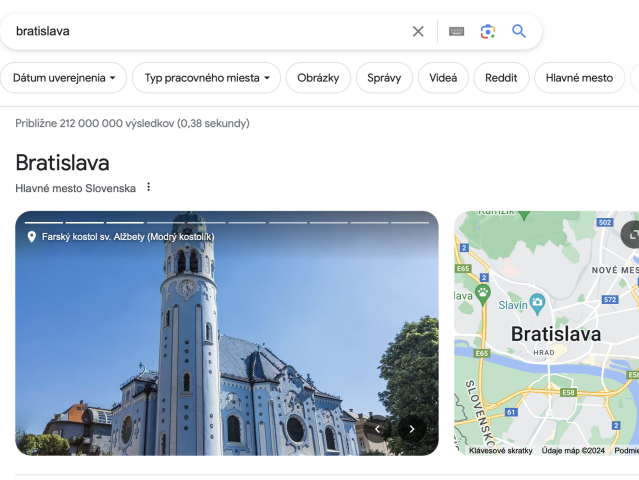This screenshot has width=639, height=480.
Task: Click the Slavín camera marker on the map
Action: tap(538, 304)
